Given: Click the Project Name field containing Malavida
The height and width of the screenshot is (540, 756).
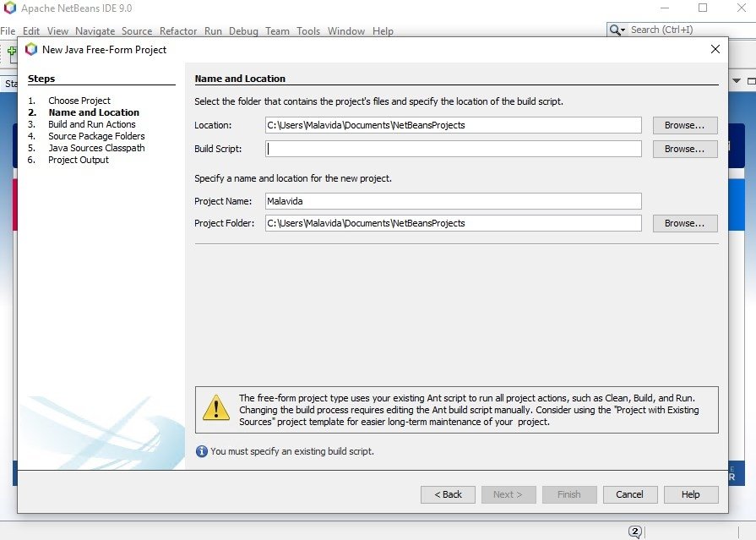Looking at the screenshot, I should pyautogui.click(x=454, y=201).
